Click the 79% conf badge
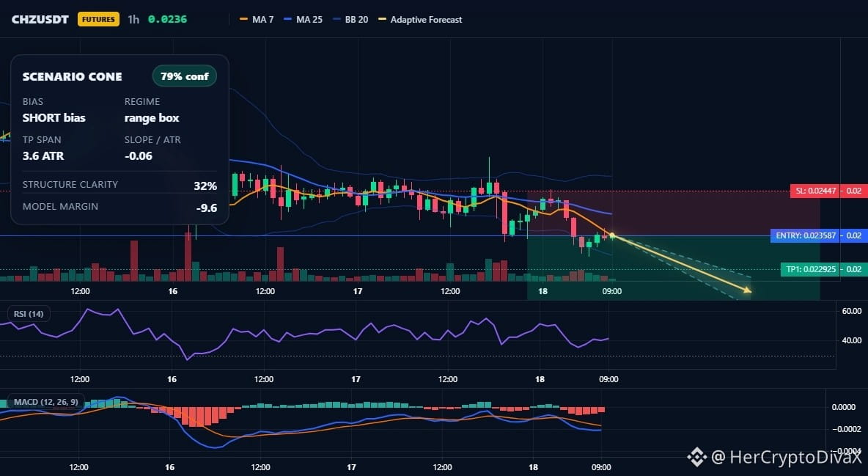 [x=184, y=76]
